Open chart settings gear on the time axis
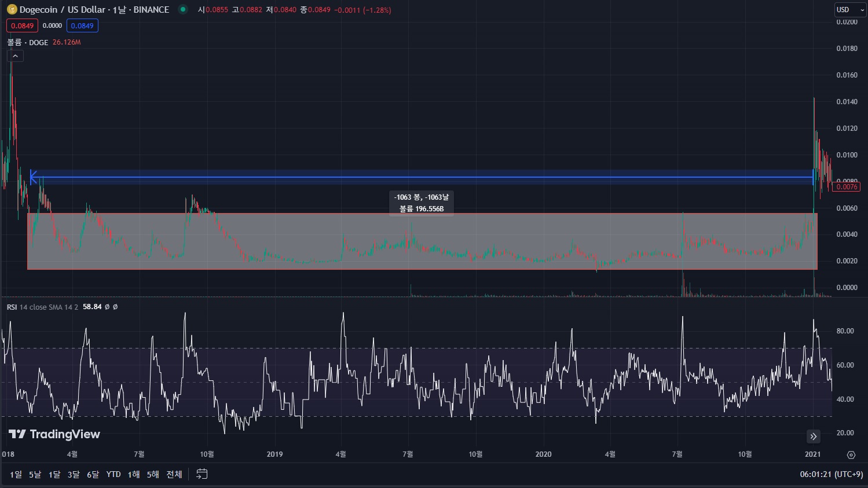This screenshot has height=488, width=868. click(851, 454)
